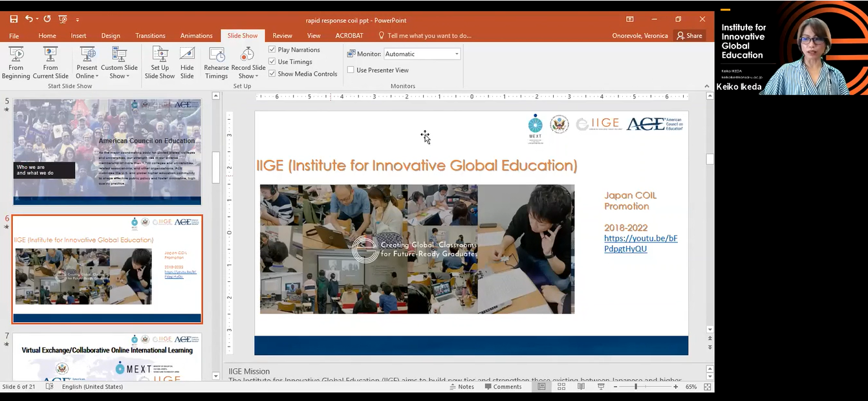Undo the last action
The image size is (868, 401).
click(x=29, y=19)
